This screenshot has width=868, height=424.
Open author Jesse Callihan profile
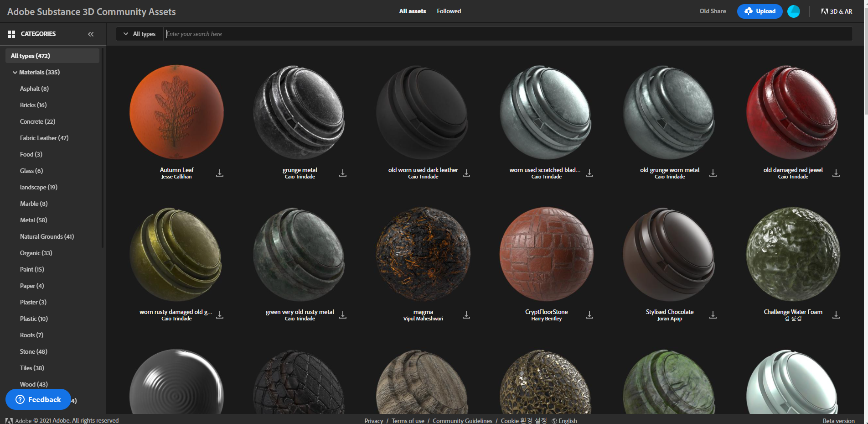click(176, 177)
